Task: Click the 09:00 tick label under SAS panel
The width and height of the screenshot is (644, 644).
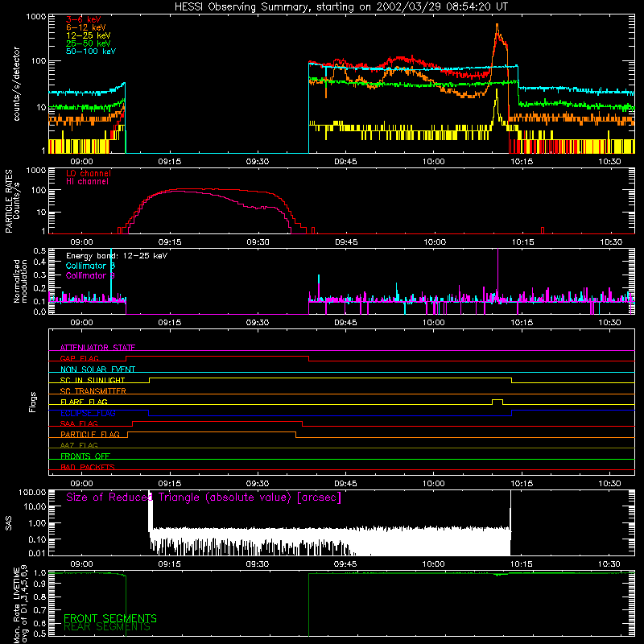Action: point(82,564)
